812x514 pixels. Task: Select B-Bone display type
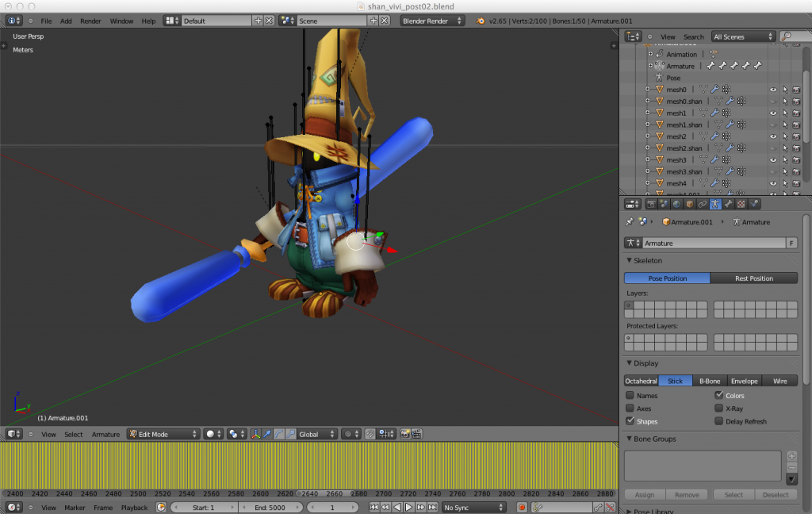click(710, 381)
